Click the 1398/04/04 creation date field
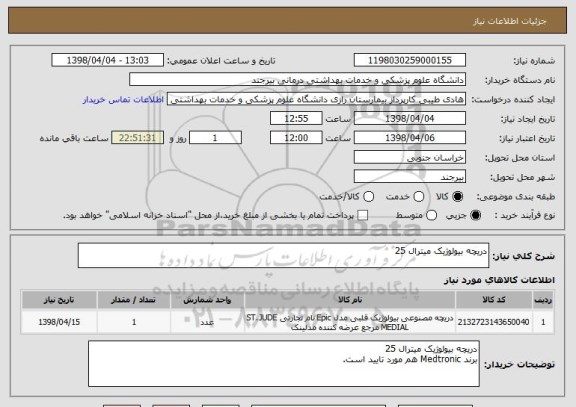 click(410, 119)
